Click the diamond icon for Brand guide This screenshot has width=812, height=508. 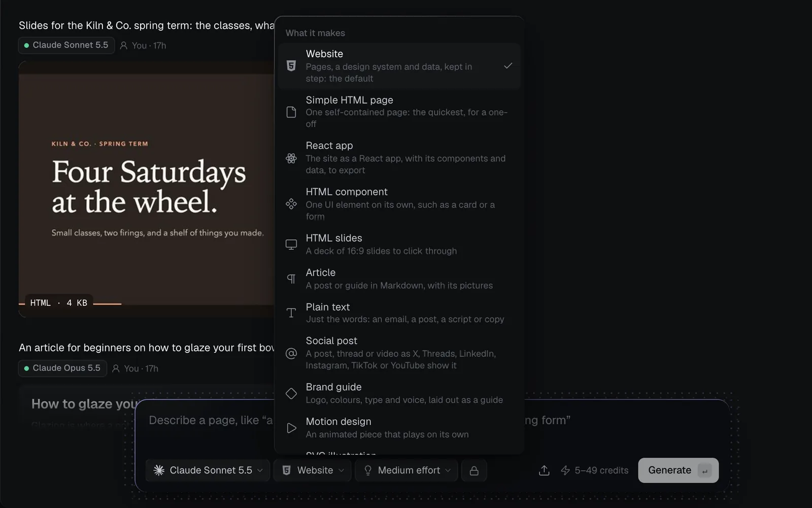pos(291,393)
